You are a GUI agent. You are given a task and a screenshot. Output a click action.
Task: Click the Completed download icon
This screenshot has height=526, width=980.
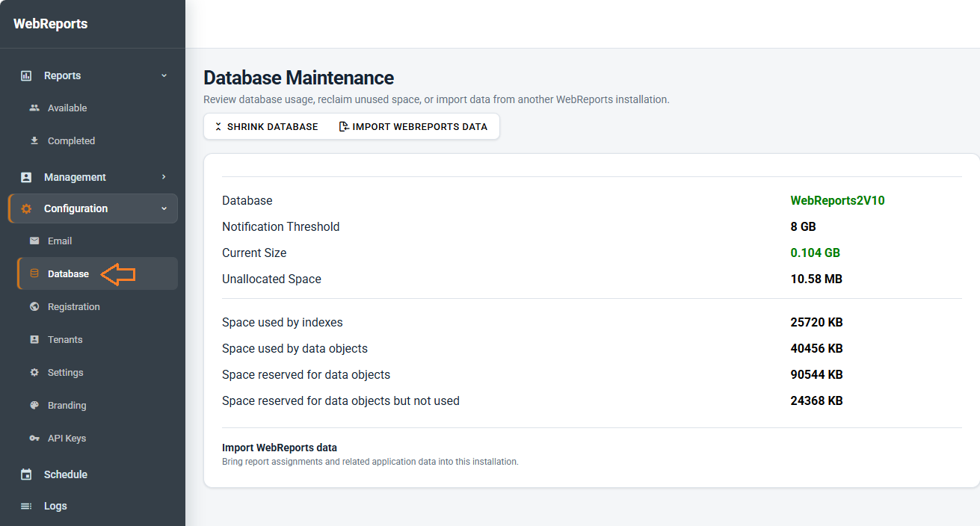point(34,140)
